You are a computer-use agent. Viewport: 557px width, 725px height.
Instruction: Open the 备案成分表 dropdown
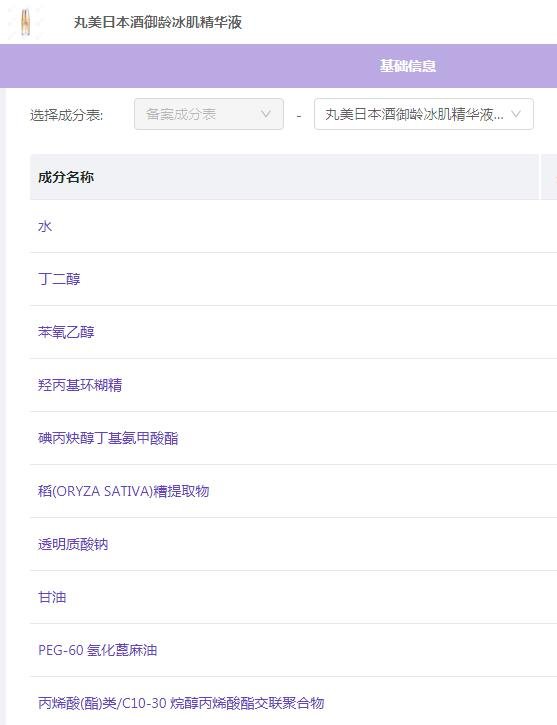[x=208, y=114]
